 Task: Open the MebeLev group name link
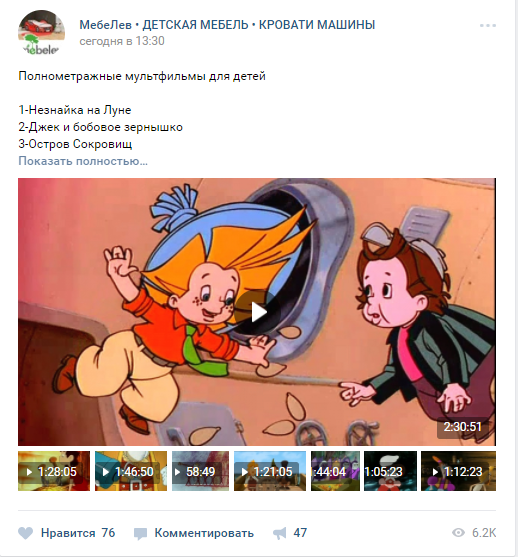click(227, 25)
